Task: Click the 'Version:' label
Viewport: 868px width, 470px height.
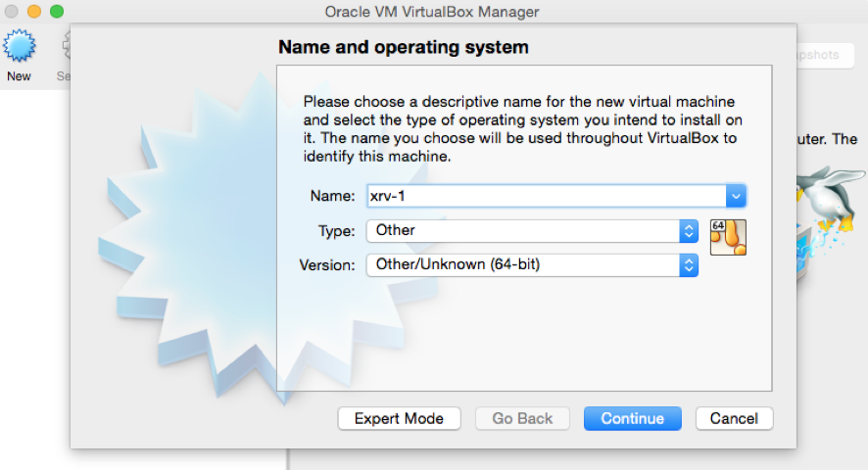Action: (x=326, y=265)
